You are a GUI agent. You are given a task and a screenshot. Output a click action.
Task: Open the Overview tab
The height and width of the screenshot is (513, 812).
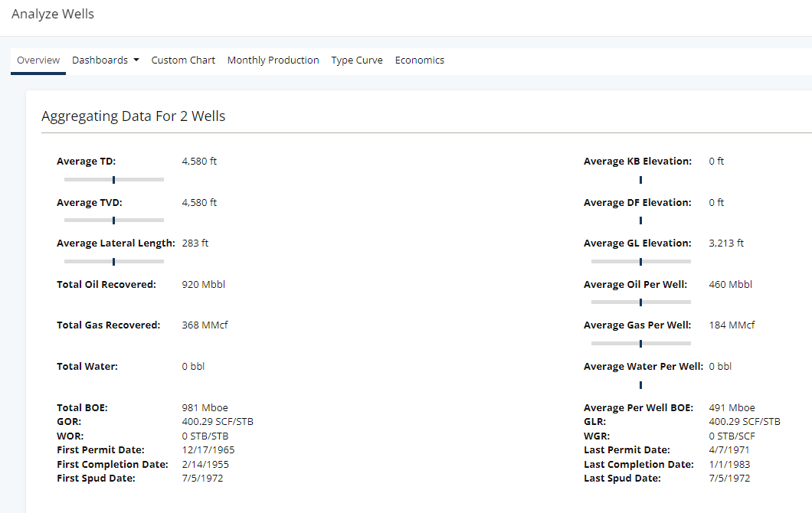point(38,60)
